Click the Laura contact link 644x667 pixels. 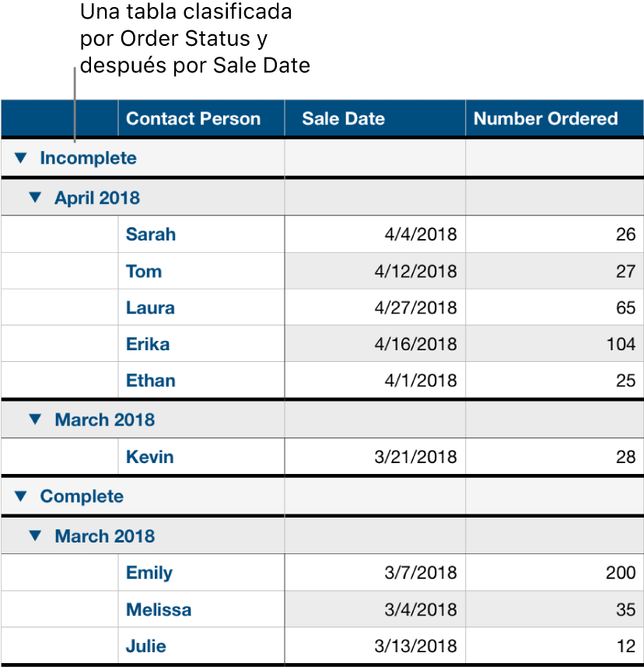[149, 307]
